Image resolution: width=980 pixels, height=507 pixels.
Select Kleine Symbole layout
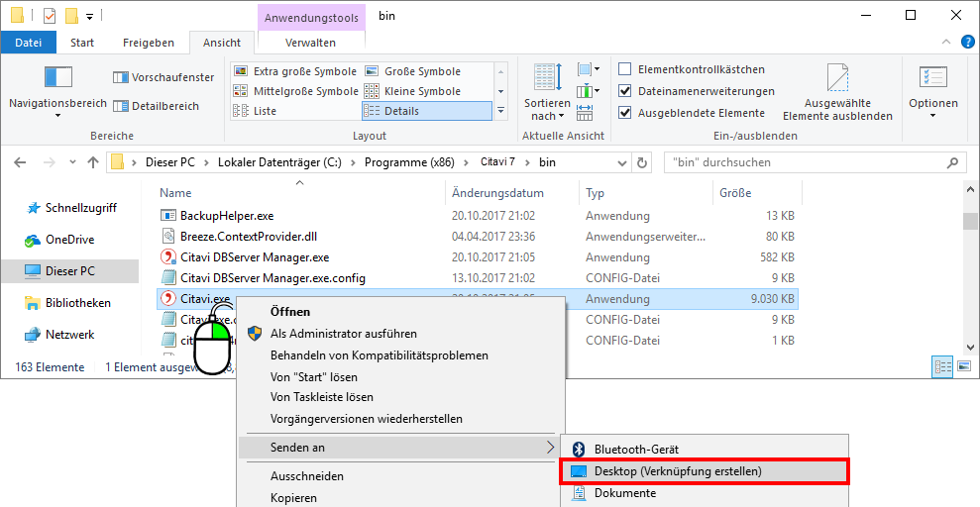point(412,91)
